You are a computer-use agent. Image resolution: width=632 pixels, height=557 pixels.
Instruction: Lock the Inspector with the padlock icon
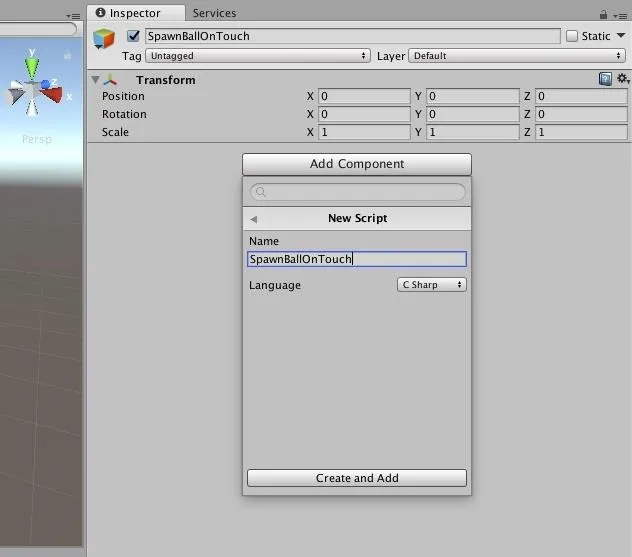[603, 15]
